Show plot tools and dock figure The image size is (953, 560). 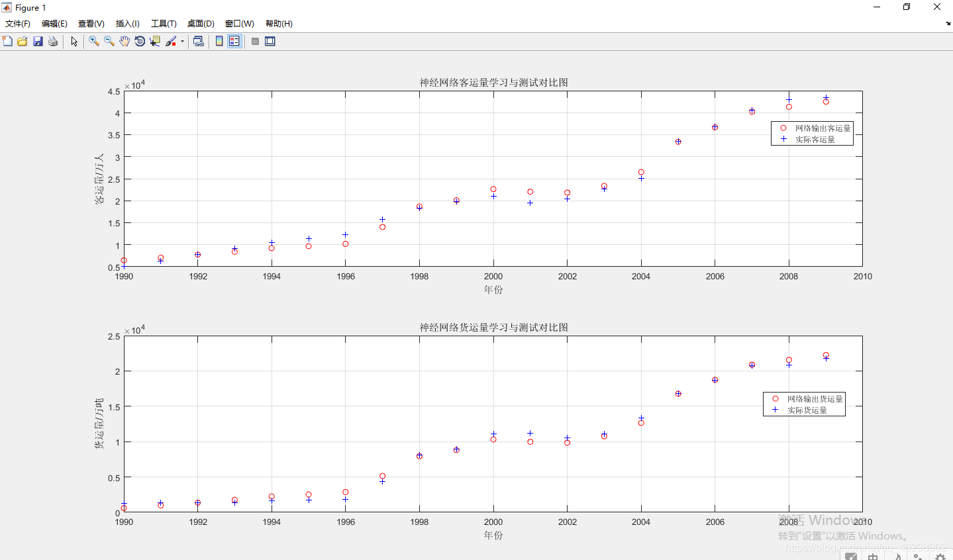[270, 41]
